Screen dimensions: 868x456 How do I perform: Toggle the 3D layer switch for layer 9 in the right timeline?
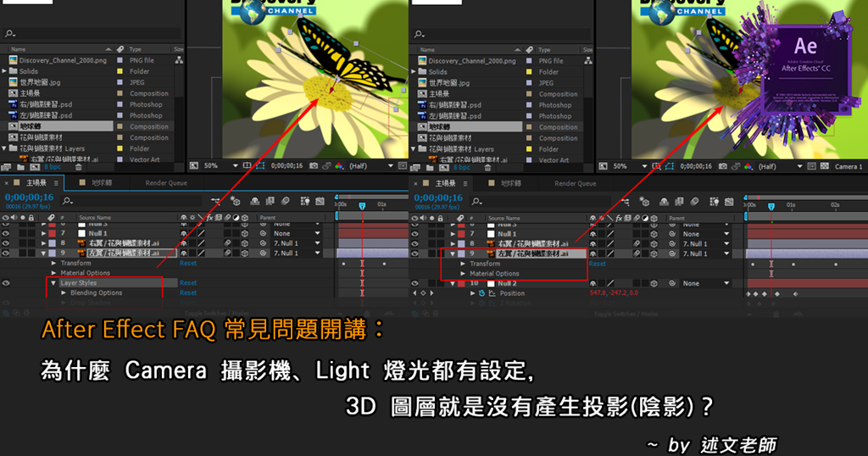(654, 253)
